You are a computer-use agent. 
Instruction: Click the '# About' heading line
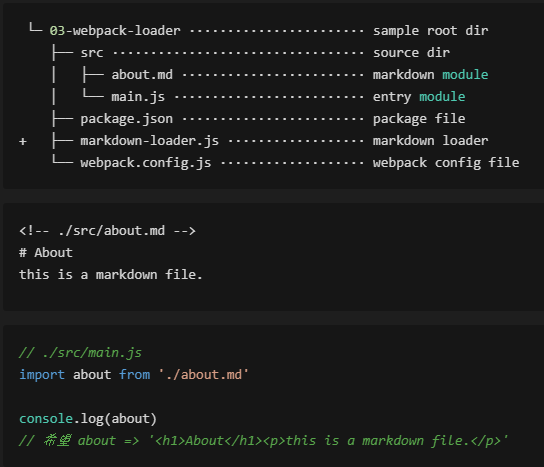point(46,253)
